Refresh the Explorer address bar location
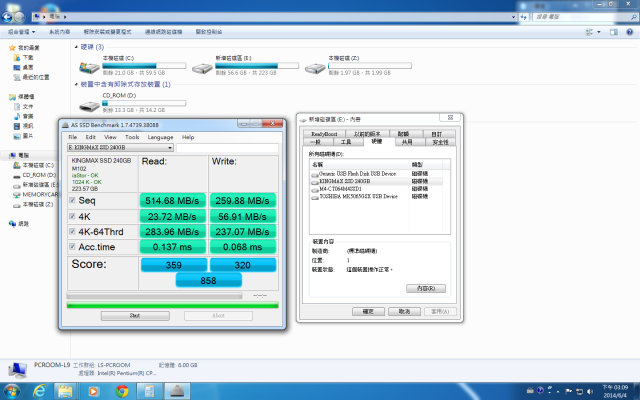Viewport: 640px width, 400px height. click(x=524, y=17)
